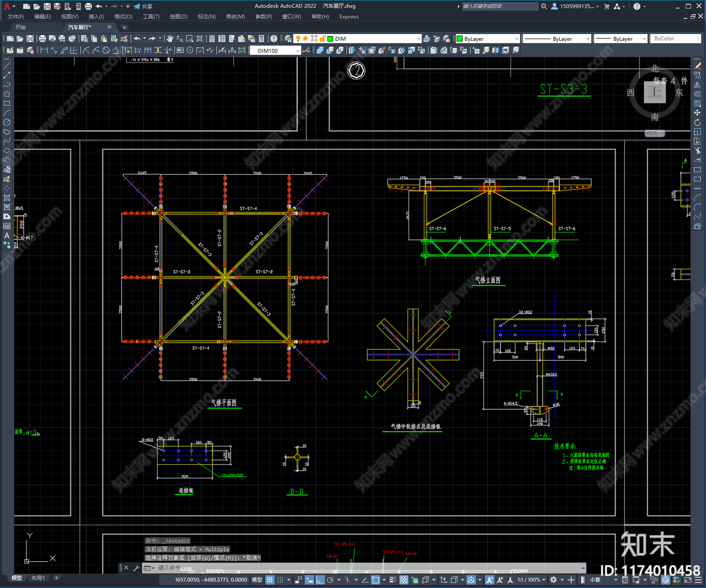Select the Line tool in the draw toolbar

7,65
